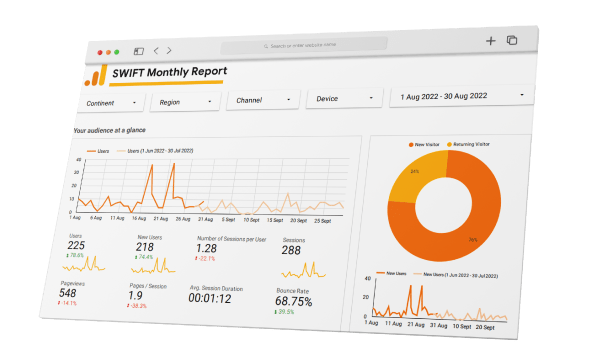The height and width of the screenshot is (364, 595).
Task: Toggle the New Users legend entry in bottom-right chart
Action: (391, 273)
